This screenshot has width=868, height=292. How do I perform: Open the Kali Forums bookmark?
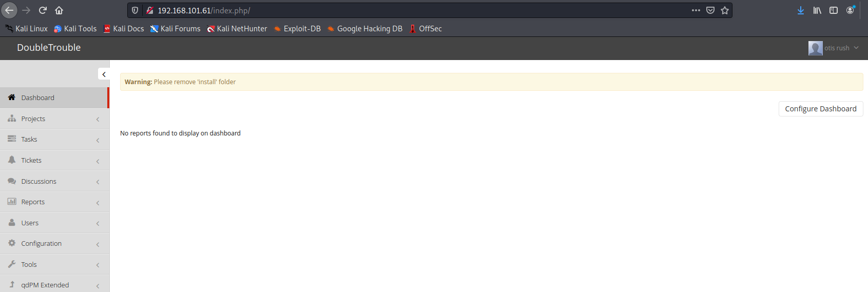coord(176,29)
